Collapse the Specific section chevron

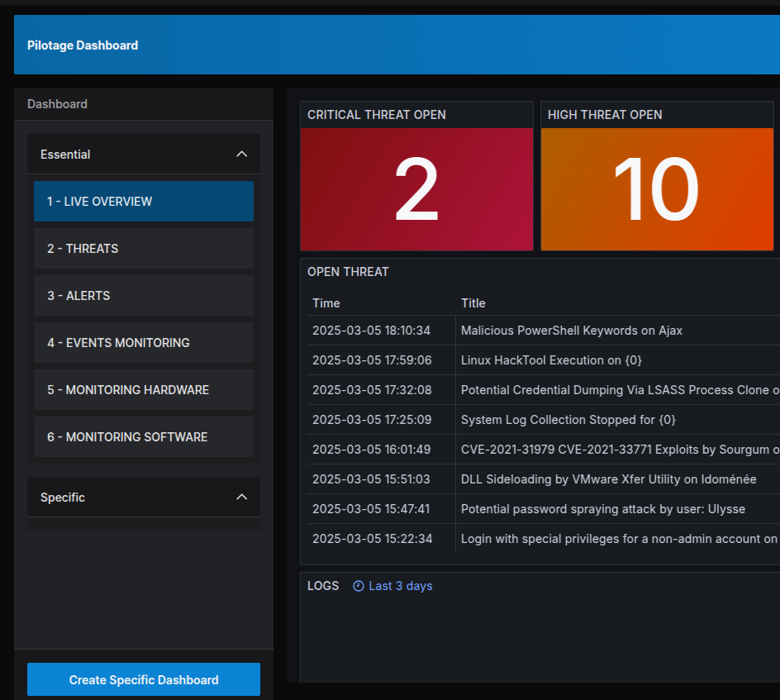241,498
